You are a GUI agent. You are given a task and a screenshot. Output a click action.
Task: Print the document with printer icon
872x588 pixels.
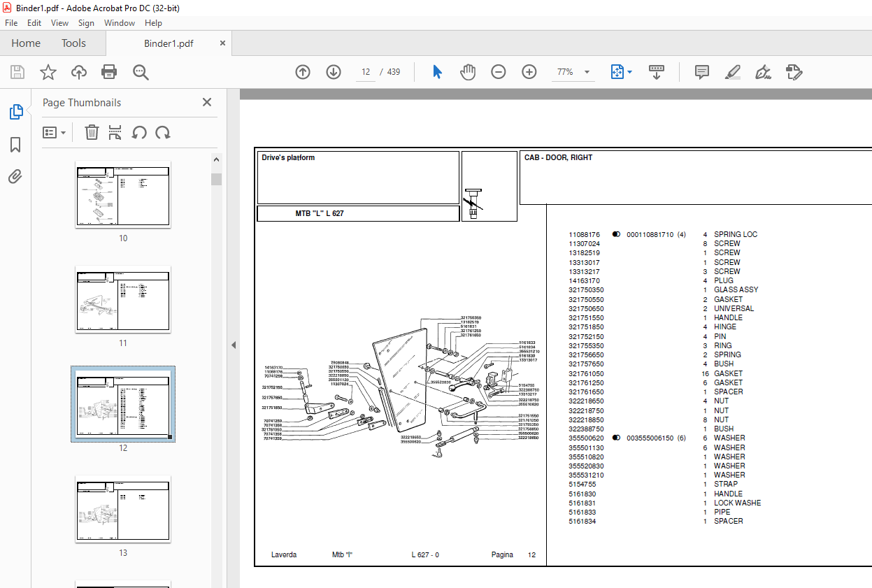coord(109,72)
